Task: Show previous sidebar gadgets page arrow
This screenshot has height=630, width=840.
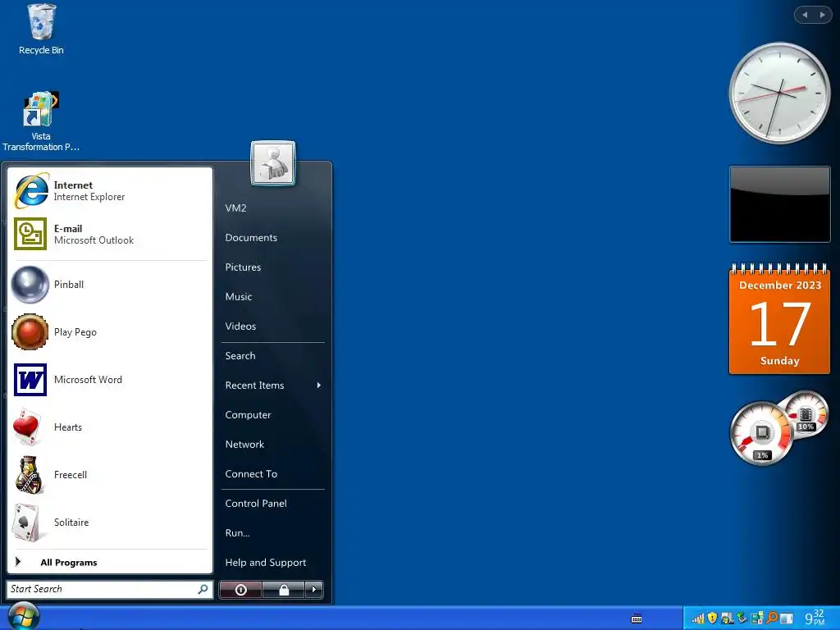Action: tap(805, 15)
